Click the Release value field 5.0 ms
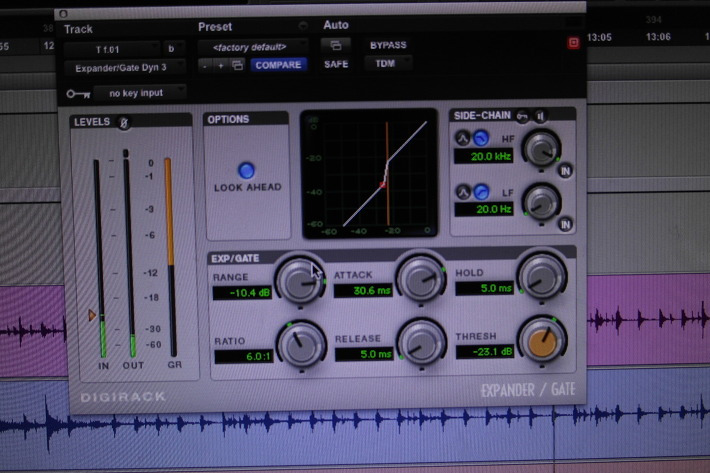710x473 pixels. [x=364, y=354]
